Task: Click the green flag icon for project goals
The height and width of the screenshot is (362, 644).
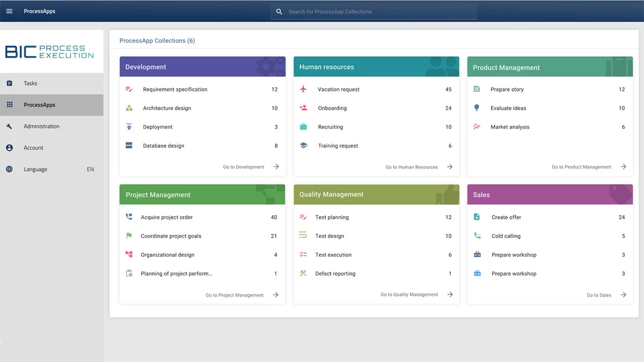Action: 129,235
